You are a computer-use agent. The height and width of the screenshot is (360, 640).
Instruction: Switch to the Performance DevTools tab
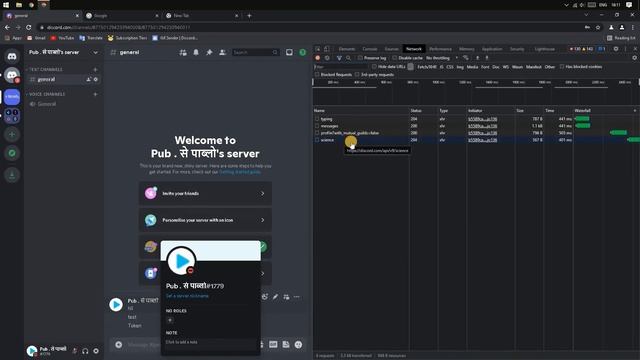[440, 49]
